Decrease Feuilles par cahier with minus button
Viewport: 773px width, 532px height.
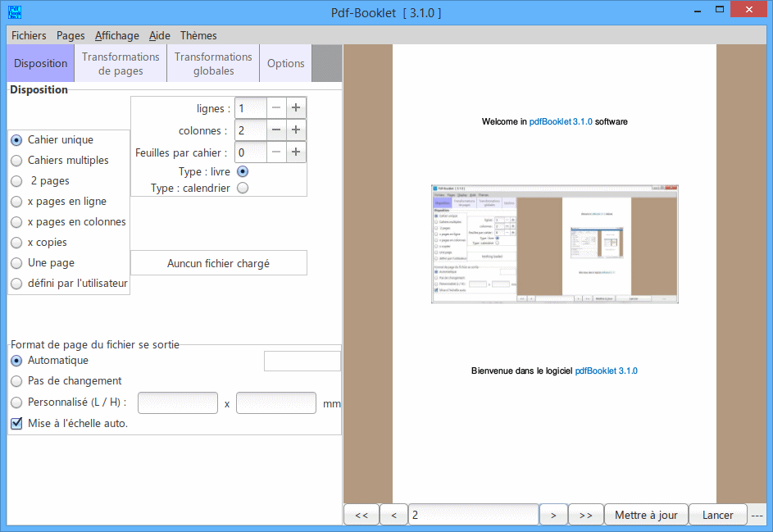click(x=276, y=152)
